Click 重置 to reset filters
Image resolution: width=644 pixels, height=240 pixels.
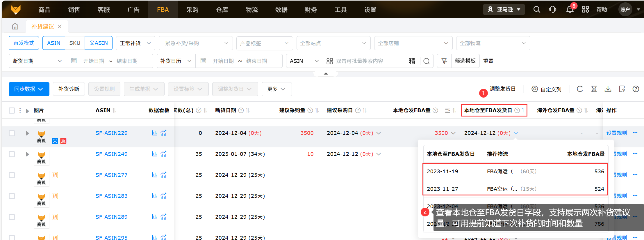click(488, 61)
